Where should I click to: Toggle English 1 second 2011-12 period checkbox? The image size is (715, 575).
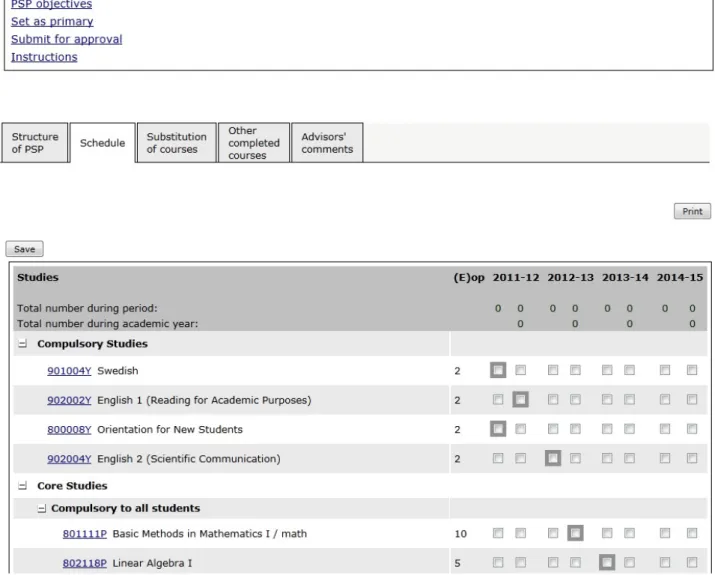(x=520, y=399)
